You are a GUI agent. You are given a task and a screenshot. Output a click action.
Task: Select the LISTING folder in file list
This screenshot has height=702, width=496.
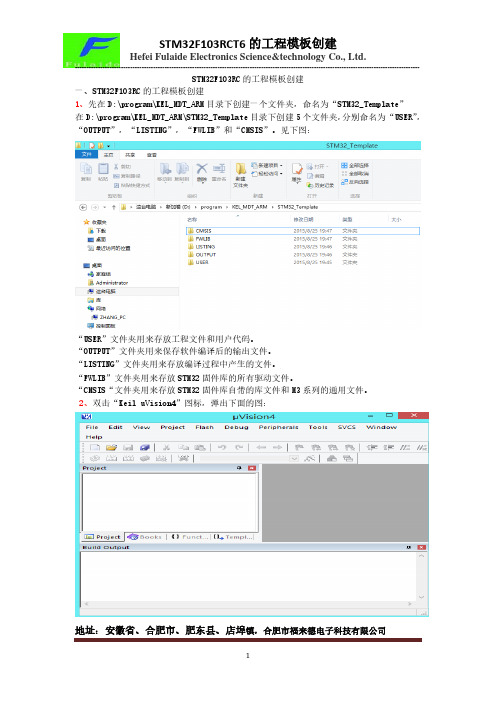coord(205,247)
